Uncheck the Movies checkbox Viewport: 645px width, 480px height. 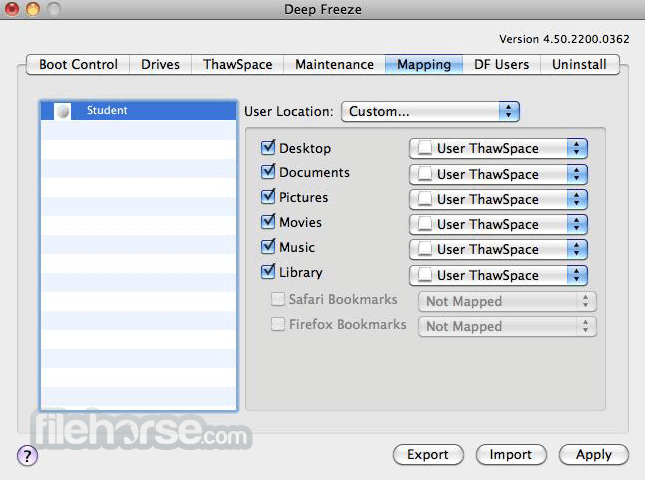[268, 222]
